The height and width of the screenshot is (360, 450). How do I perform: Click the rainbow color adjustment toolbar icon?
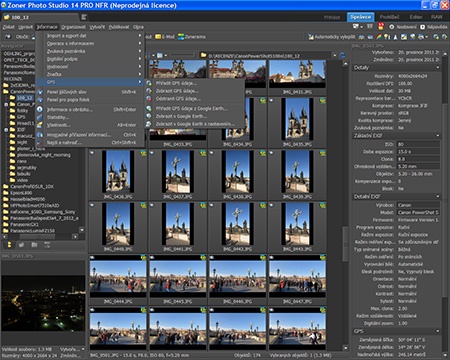click(379, 37)
